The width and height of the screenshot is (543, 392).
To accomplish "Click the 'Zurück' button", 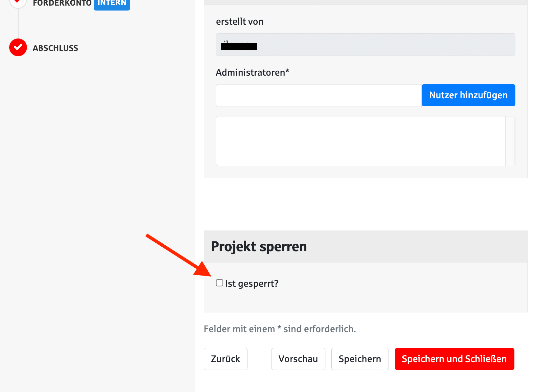I will 225,359.
